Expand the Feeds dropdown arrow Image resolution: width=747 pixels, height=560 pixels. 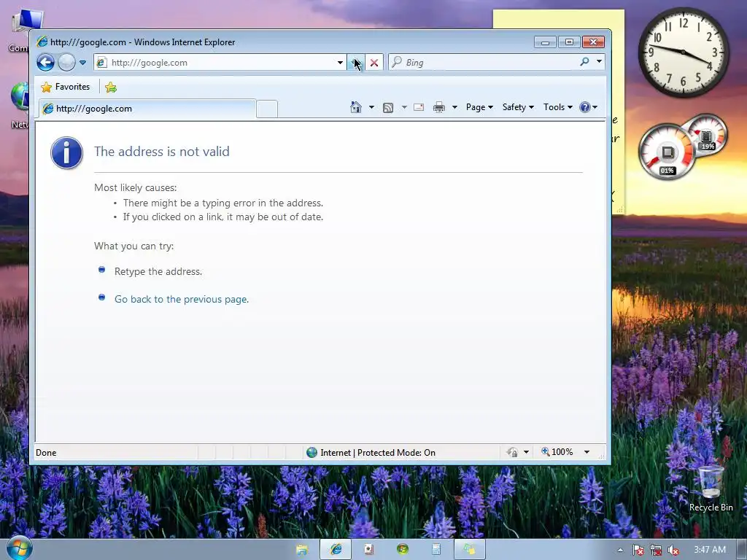[404, 107]
